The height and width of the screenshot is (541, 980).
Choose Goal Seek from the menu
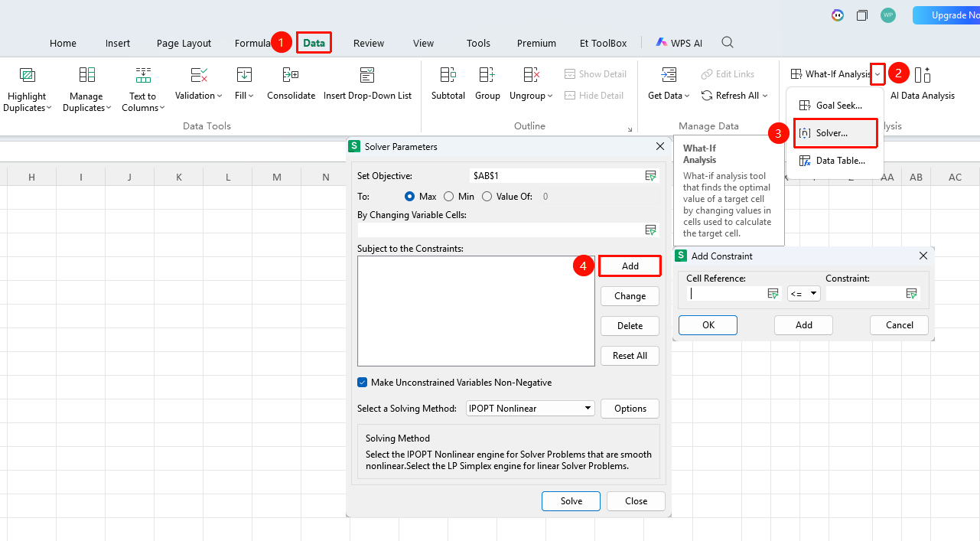tap(835, 106)
